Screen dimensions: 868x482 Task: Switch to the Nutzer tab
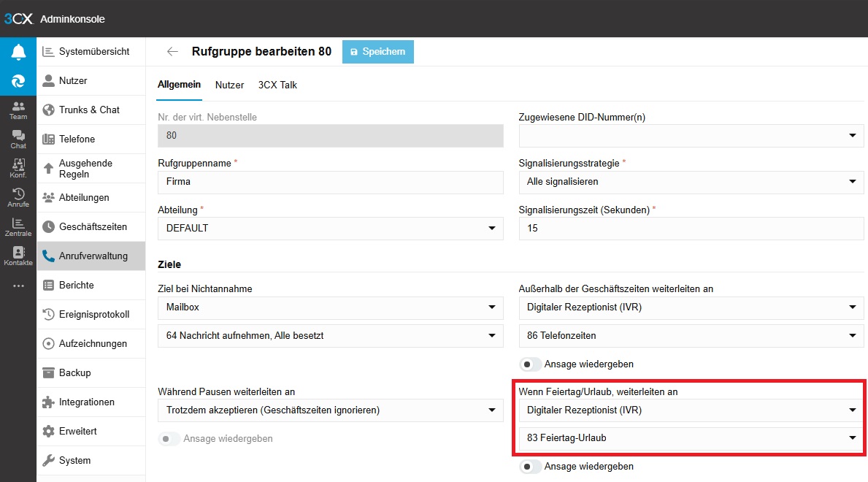tap(229, 85)
